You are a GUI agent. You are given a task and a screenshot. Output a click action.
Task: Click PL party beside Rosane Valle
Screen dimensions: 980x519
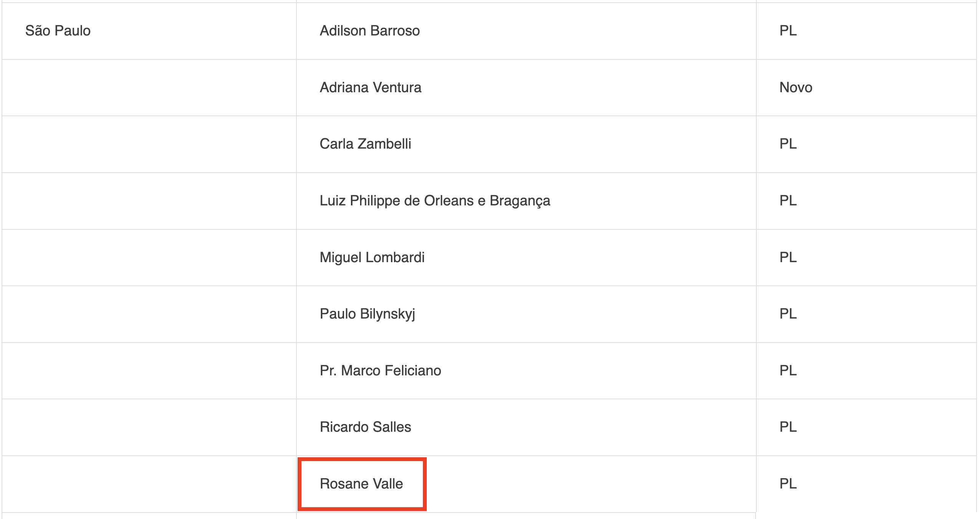tap(788, 484)
